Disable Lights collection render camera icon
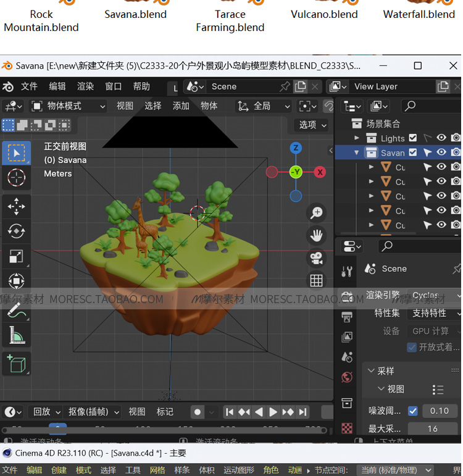 (456, 138)
